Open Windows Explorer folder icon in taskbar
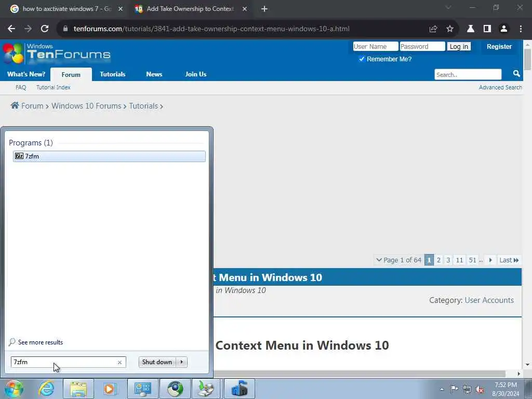The width and height of the screenshot is (532, 399). tap(78, 389)
